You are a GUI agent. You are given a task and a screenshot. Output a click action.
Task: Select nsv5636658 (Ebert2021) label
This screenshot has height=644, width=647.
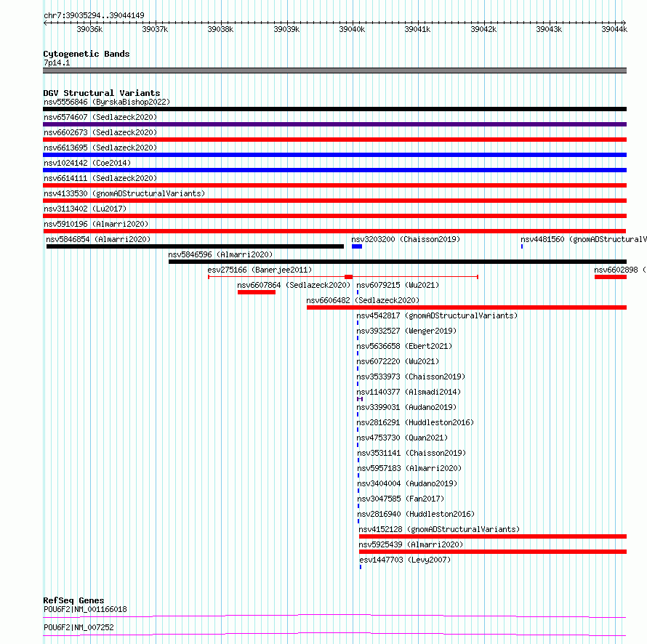[x=404, y=346]
